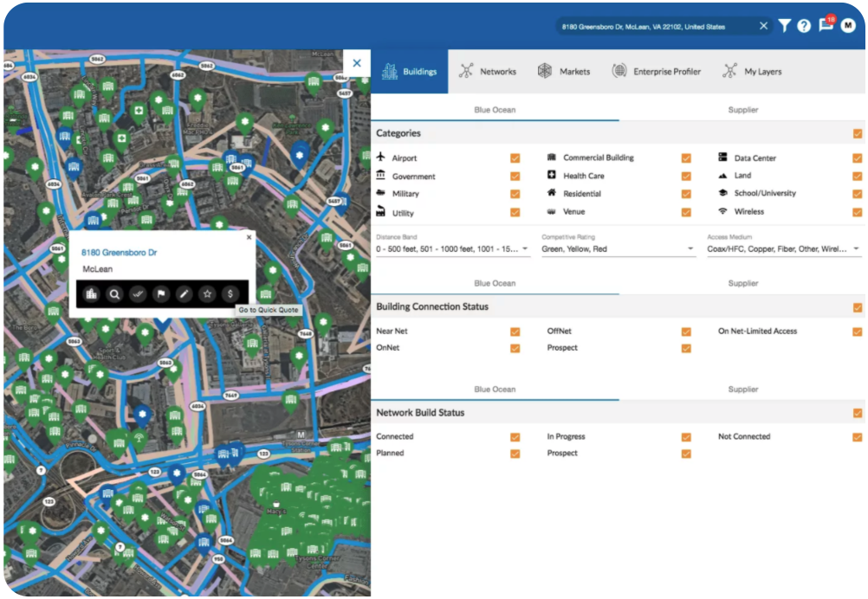Click the magnifier icon in building popup
The image size is (868, 599).
tap(114, 294)
